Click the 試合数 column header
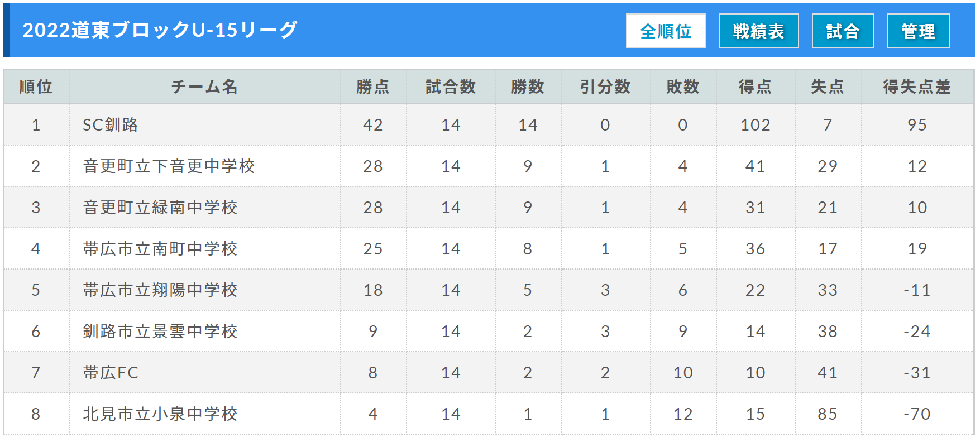The height and width of the screenshot is (442, 980). [451, 87]
